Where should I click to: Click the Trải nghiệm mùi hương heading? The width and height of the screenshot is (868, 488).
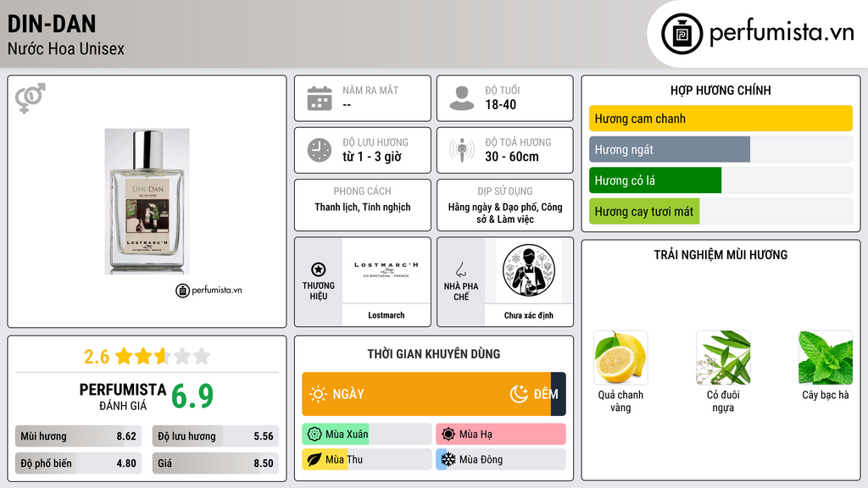click(721, 255)
